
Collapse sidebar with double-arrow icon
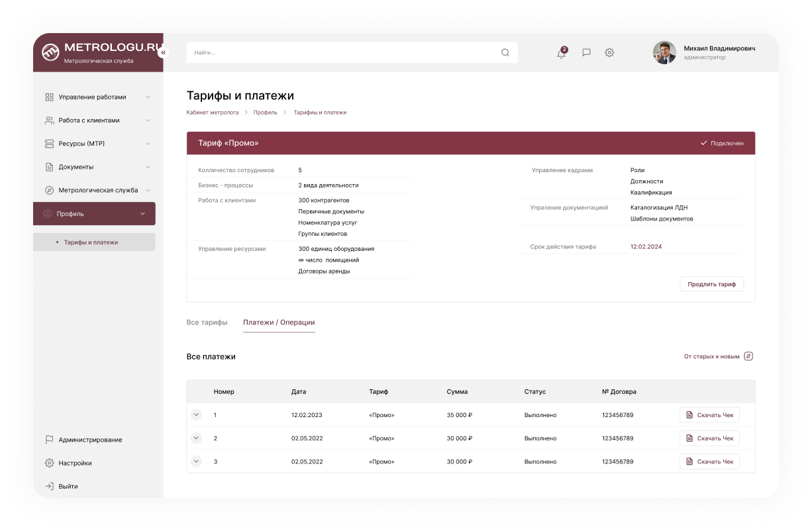click(163, 52)
